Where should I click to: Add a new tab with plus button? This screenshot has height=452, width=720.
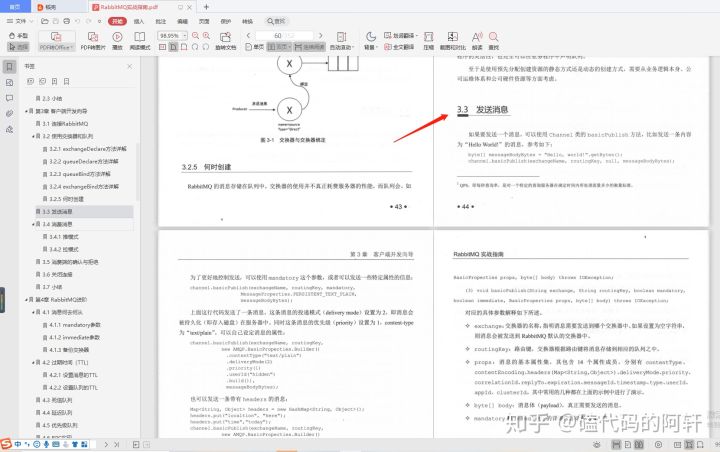206,6
